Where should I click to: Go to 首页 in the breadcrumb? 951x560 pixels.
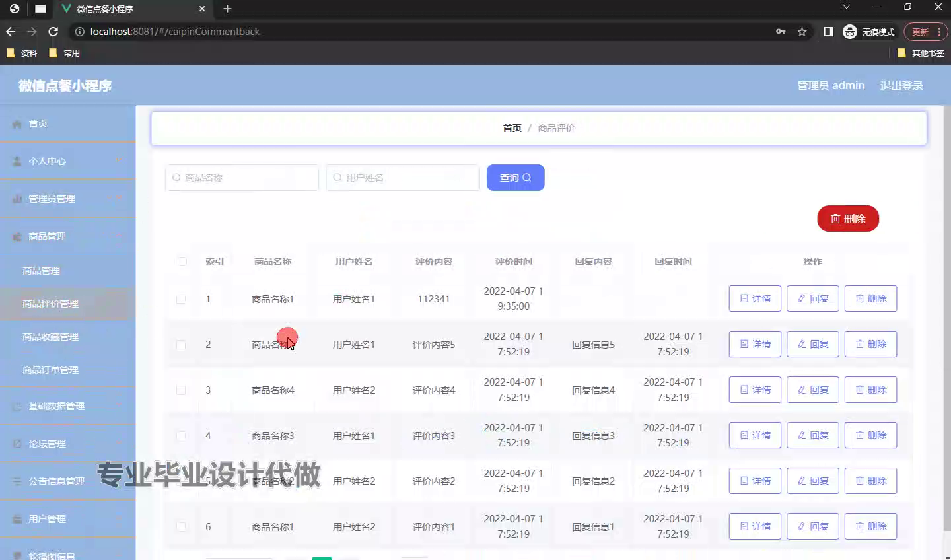pos(512,128)
